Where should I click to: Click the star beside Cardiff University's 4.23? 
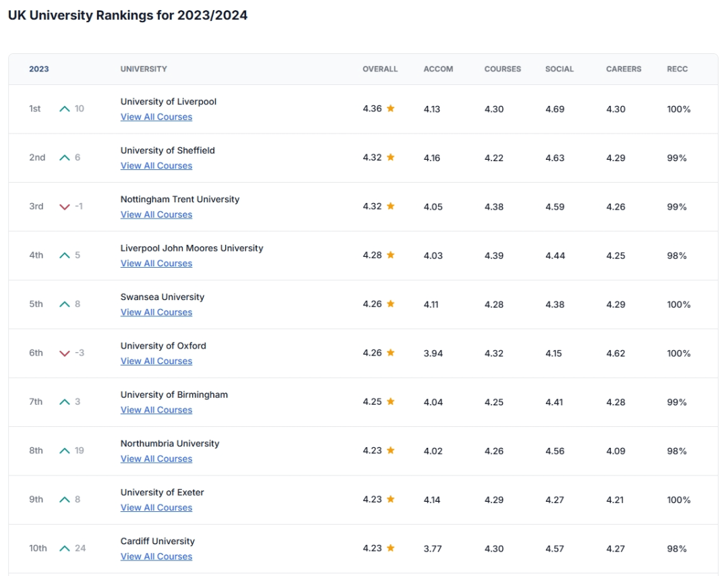[390, 548]
